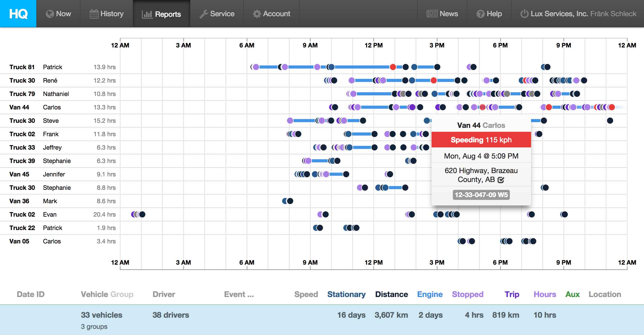Click the Van 36 Mark timeline marker

tap(290, 201)
